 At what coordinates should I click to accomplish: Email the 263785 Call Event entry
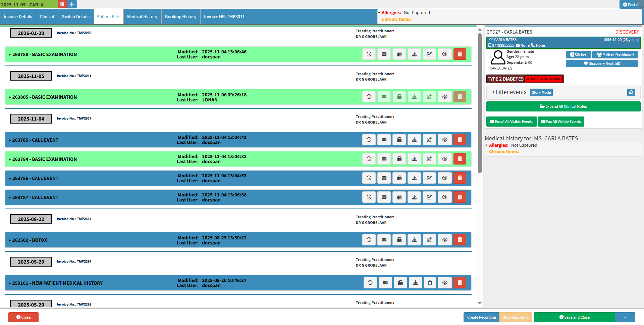tap(384, 140)
